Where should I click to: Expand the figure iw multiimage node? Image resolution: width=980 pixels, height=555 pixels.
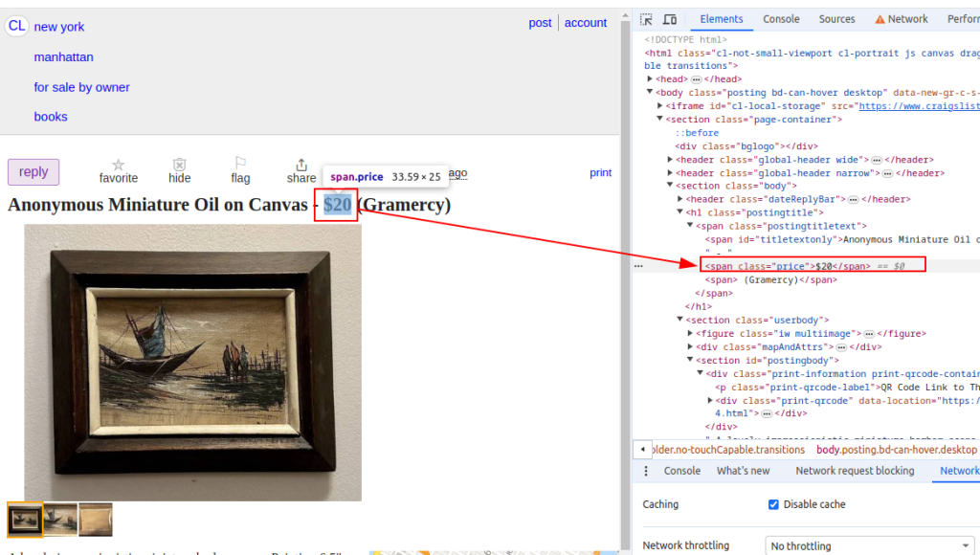[690, 333]
